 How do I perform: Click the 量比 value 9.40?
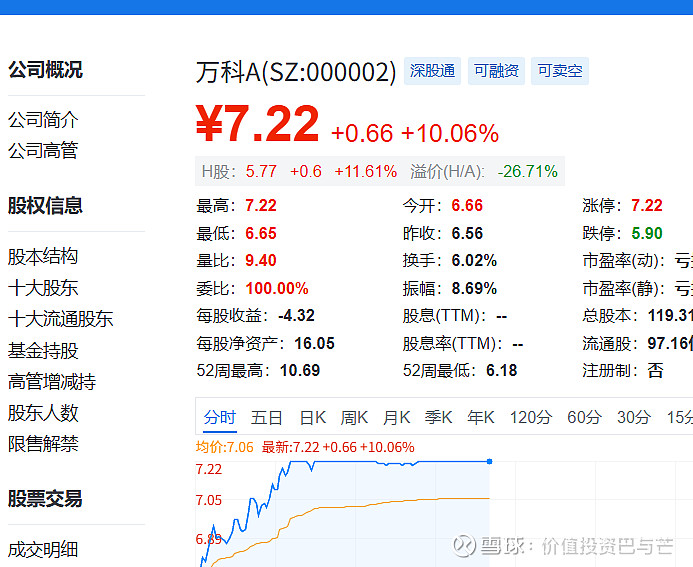[x=261, y=261]
